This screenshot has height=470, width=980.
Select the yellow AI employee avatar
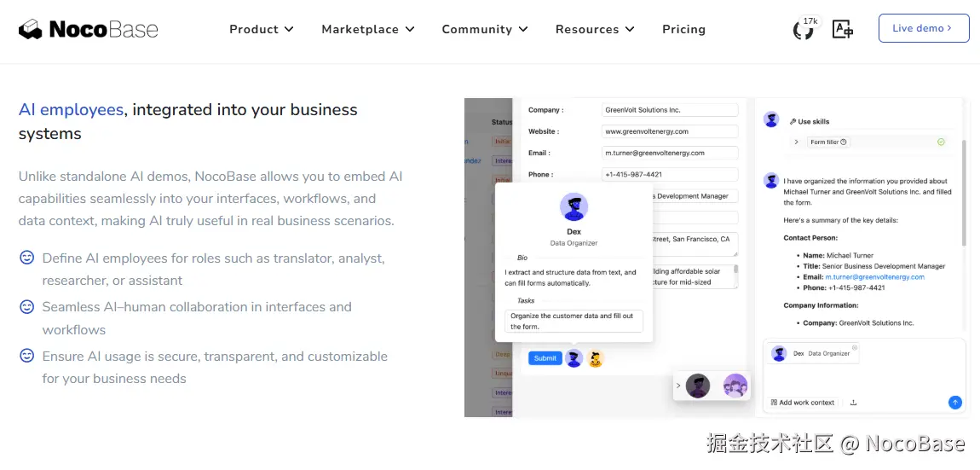click(x=596, y=359)
